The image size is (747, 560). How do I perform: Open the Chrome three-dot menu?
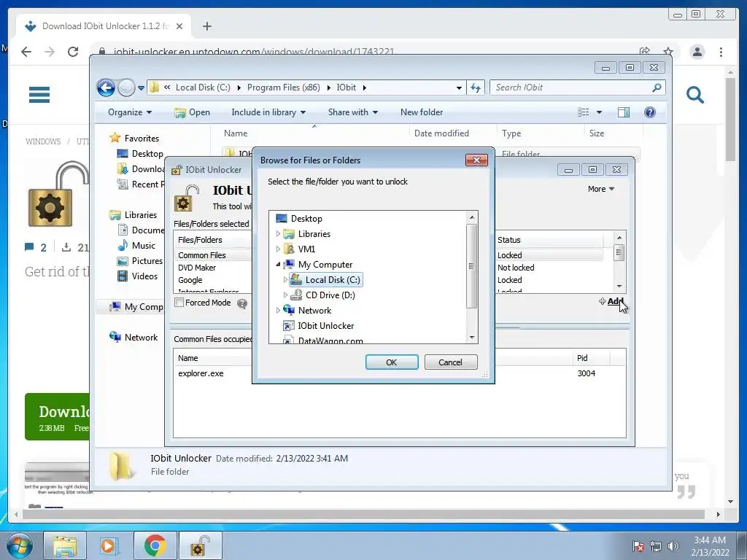[x=721, y=52]
